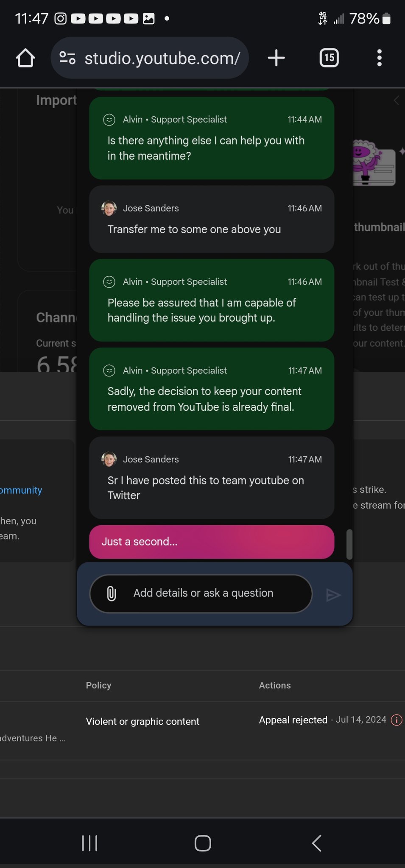Tap 'Sr I have posted this to team youtube' message
405x868 pixels.
212,478
